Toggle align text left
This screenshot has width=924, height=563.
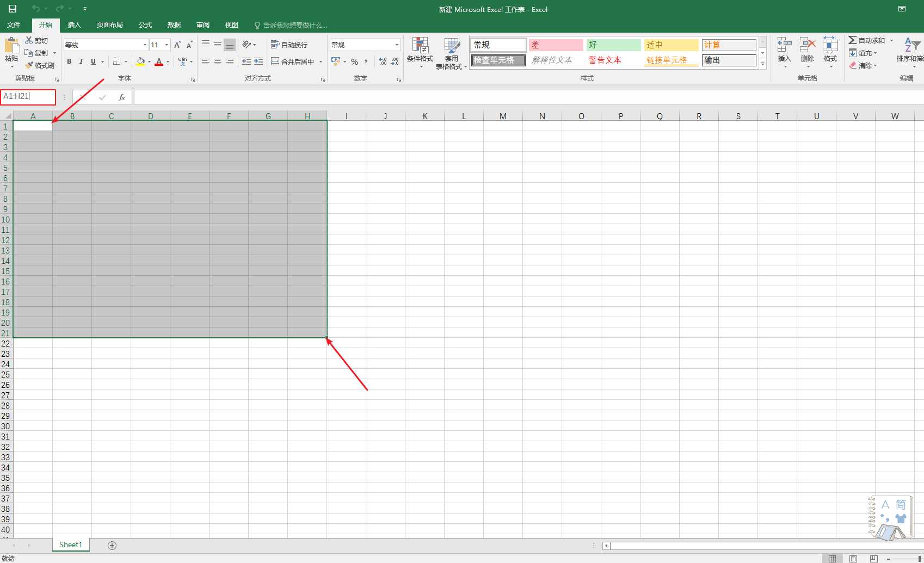[x=206, y=61]
